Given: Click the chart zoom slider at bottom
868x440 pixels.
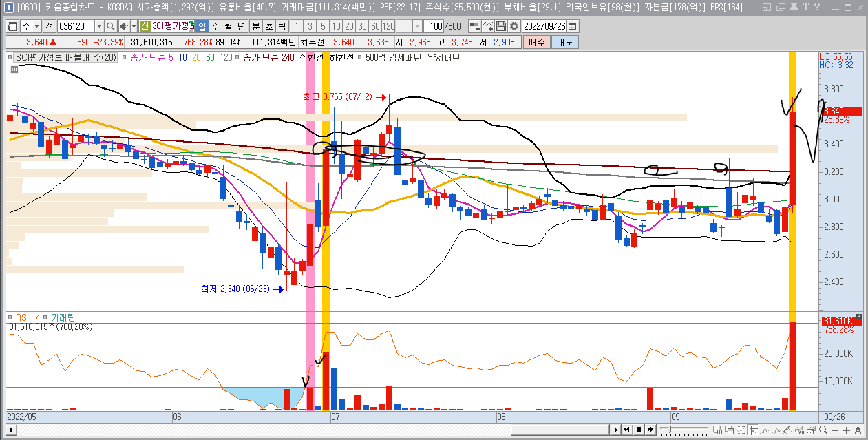Looking at the screenshot, I should [684, 430].
